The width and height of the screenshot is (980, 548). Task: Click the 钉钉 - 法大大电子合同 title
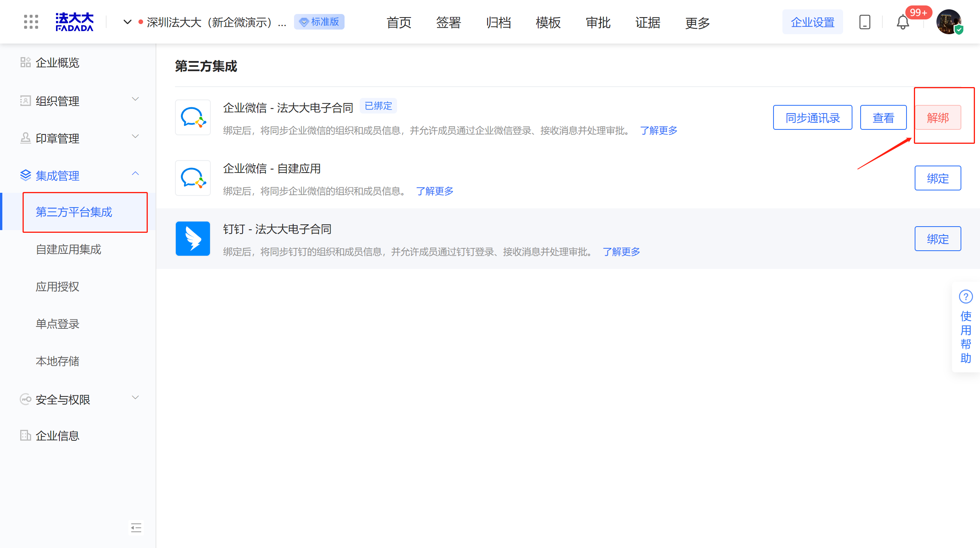pyautogui.click(x=277, y=229)
